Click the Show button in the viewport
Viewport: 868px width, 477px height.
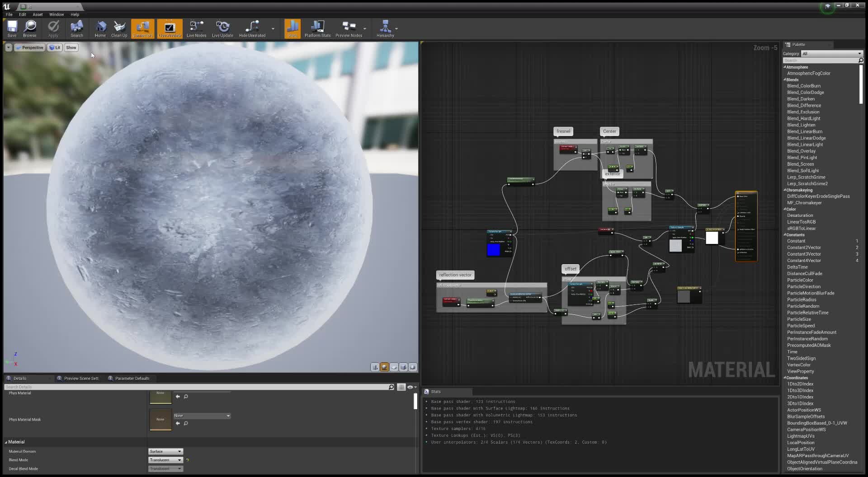click(71, 47)
